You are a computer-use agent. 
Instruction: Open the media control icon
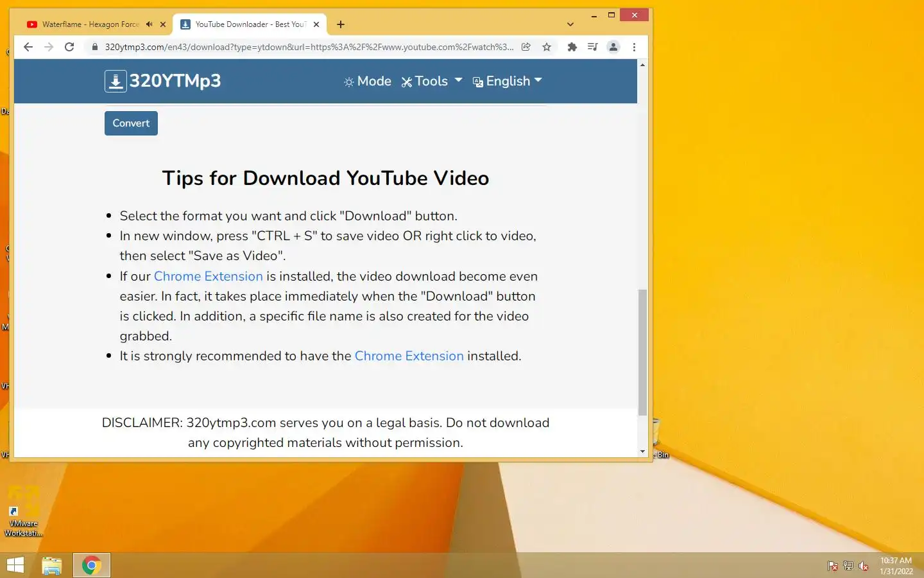[593, 47]
